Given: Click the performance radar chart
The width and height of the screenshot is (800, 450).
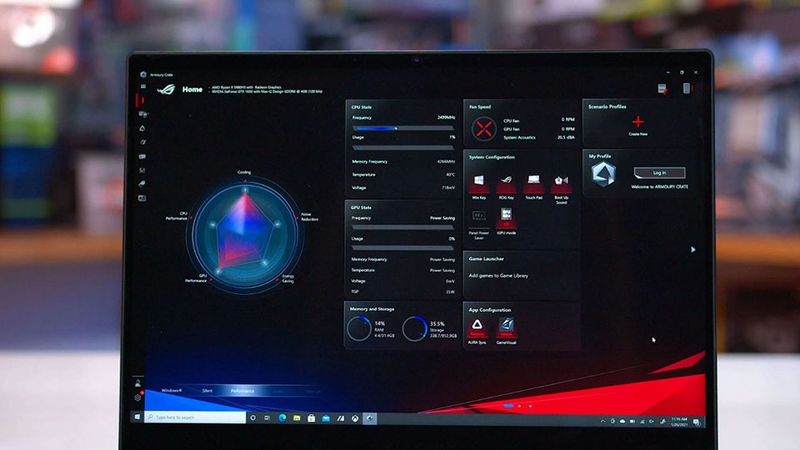Looking at the screenshot, I should click(x=245, y=234).
